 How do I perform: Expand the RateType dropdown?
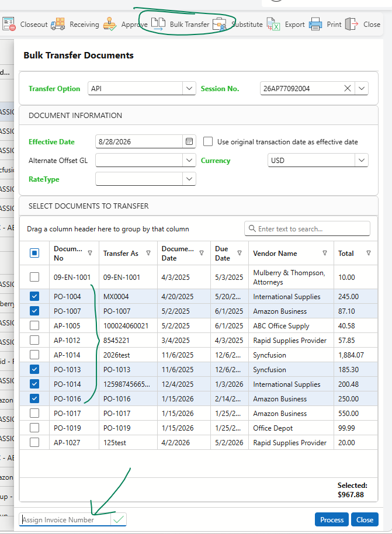tap(189, 179)
